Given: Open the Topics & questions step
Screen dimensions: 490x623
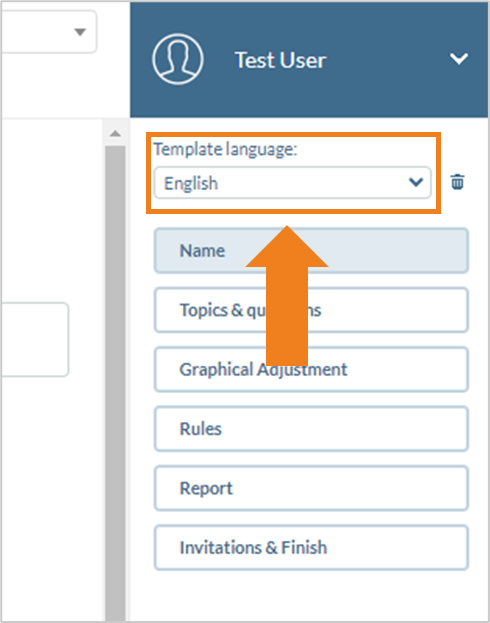Looking at the screenshot, I should click(311, 310).
